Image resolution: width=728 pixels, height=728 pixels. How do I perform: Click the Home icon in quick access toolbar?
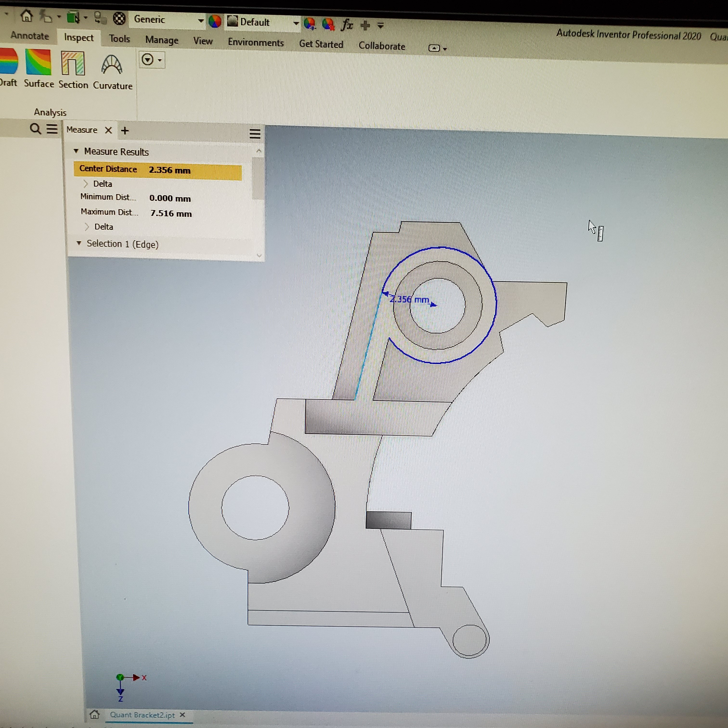[26, 16]
